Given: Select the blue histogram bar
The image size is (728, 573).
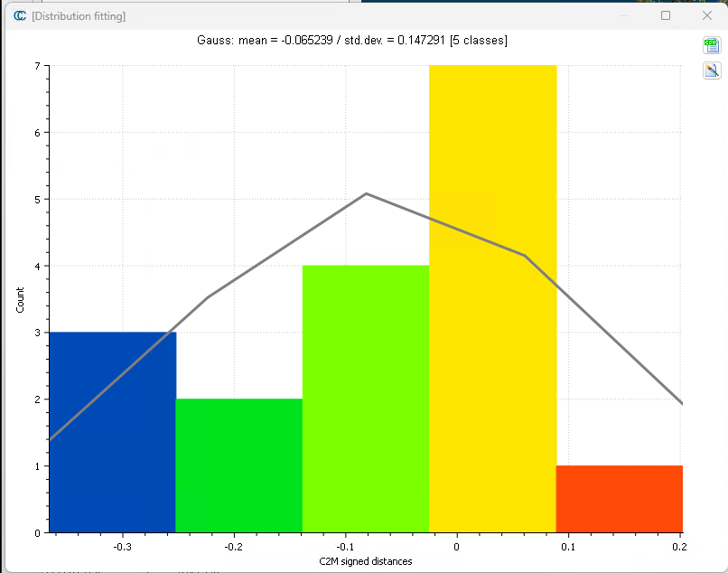Looking at the screenshot, I should (112, 432).
